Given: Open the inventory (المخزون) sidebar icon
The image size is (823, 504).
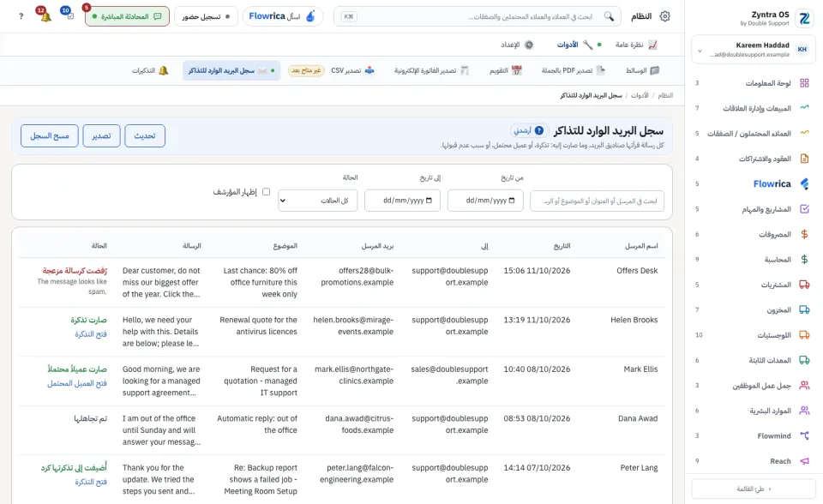Looking at the screenshot, I should (x=804, y=309).
